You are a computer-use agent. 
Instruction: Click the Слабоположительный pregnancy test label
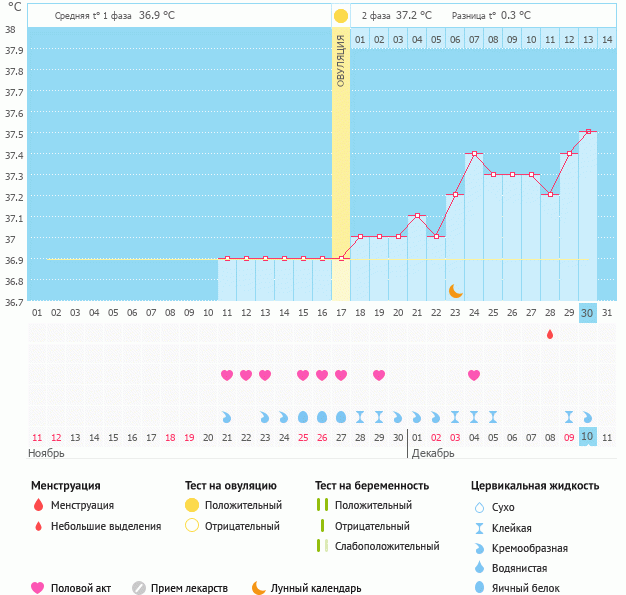[x=388, y=546]
